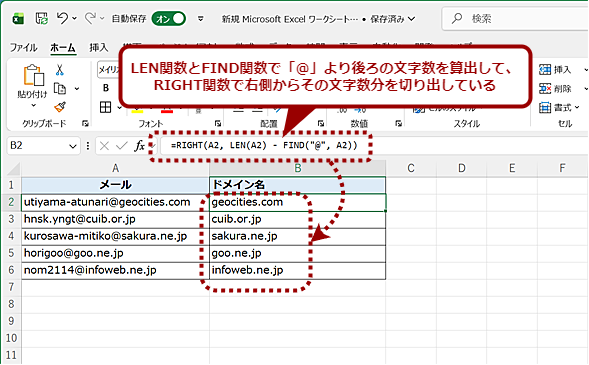The height and width of the screenshot is (365, 589).
Task: Select cell nom2114@infoweb.ne.jp
Action: [x=115, y=270]
